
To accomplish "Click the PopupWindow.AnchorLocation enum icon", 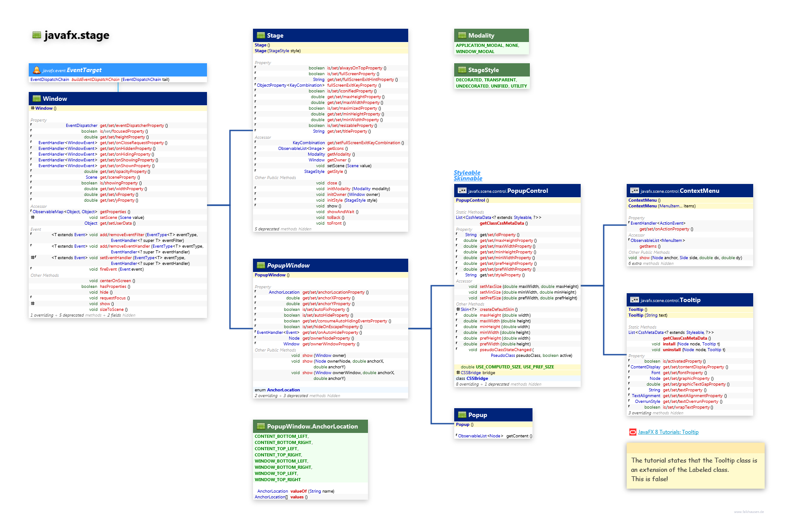I will tap(261, 426).
